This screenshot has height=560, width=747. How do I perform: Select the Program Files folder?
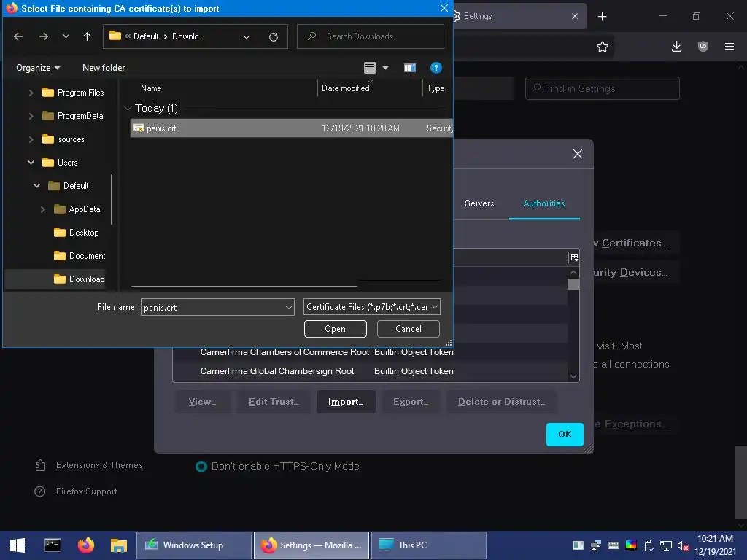click(x=73, y=93)
